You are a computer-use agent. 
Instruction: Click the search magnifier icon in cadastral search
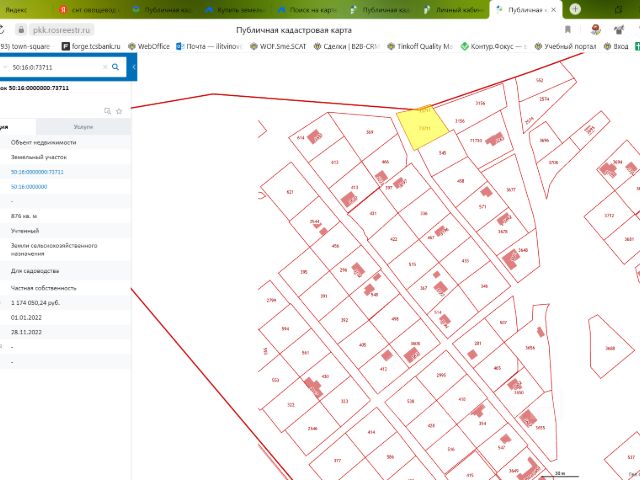pos(116,67)
